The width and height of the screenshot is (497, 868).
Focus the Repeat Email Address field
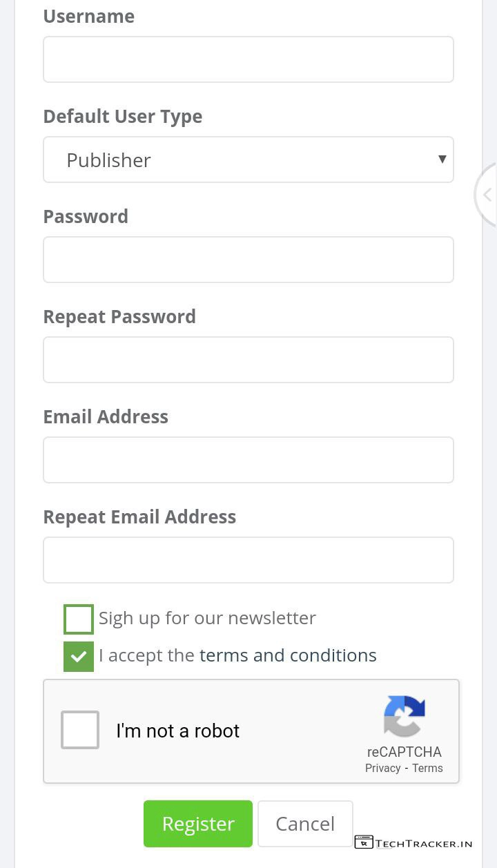248,560
